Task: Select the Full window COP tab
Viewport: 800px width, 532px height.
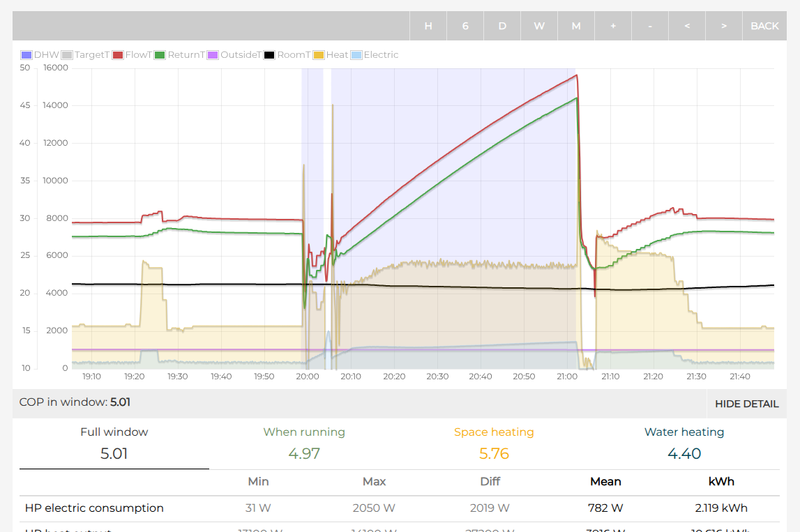Action: tap(114, 443)
